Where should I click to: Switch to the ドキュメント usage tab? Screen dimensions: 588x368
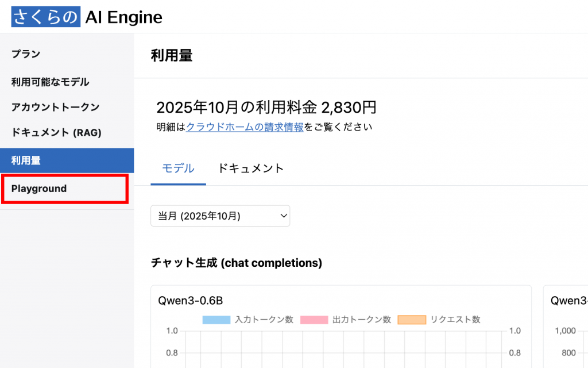(x=251, y=168)
